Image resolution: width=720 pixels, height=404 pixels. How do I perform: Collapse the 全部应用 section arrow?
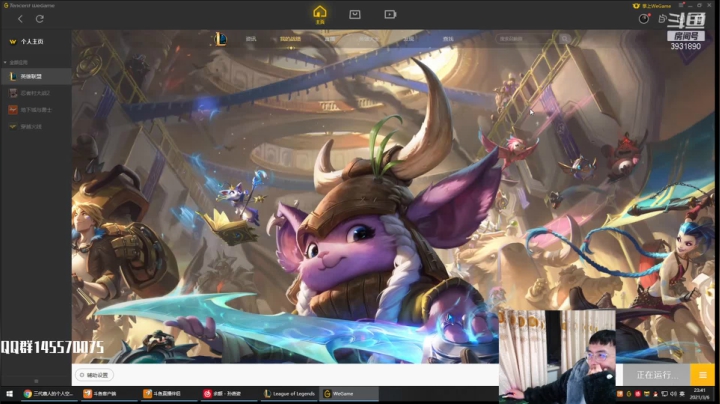(x=5, y=62)
